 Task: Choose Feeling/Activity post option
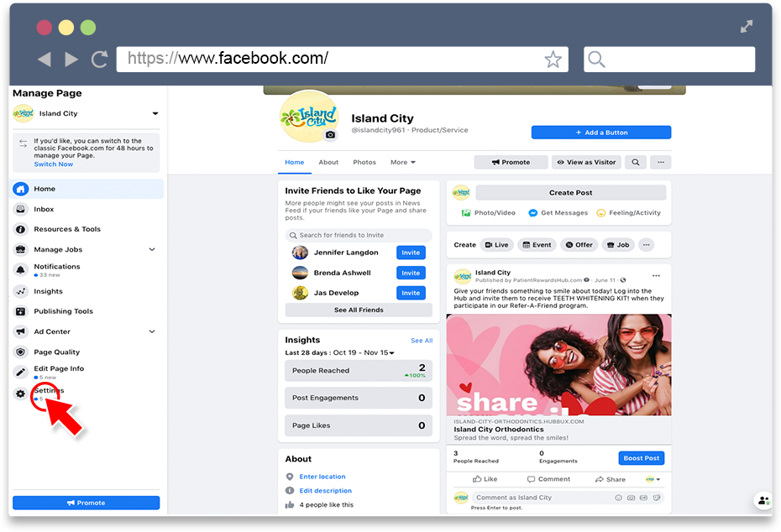tap(629, 213)
